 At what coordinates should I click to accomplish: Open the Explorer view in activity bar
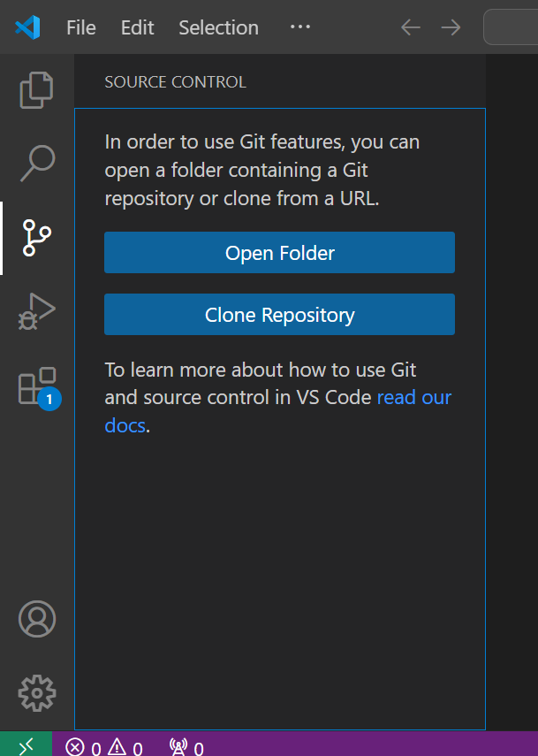pos(36,90)
